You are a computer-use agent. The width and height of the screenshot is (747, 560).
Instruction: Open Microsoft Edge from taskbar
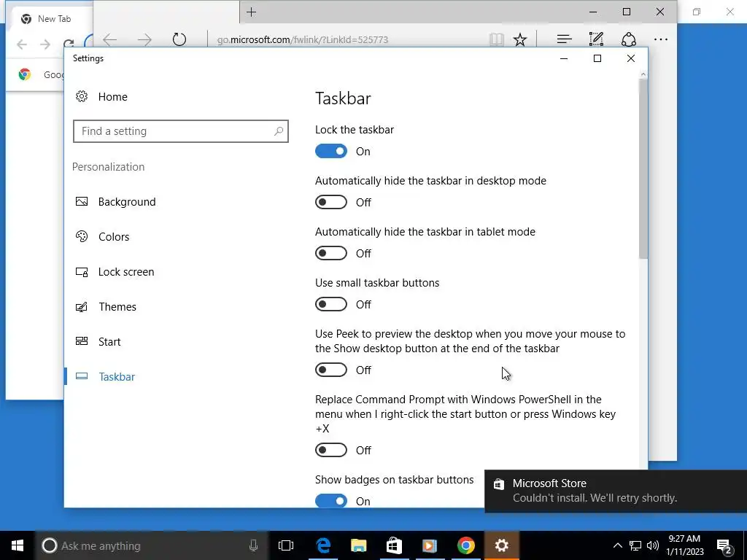(323, 545)
